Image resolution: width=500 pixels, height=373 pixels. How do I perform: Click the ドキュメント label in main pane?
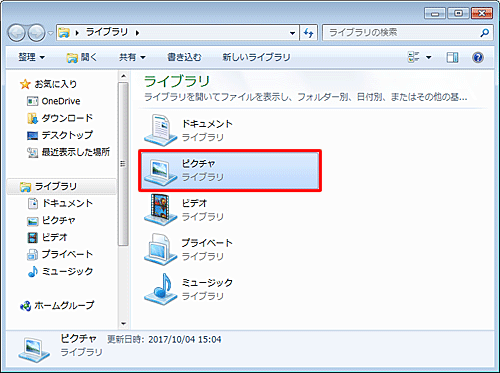click(x=207, y=124)
